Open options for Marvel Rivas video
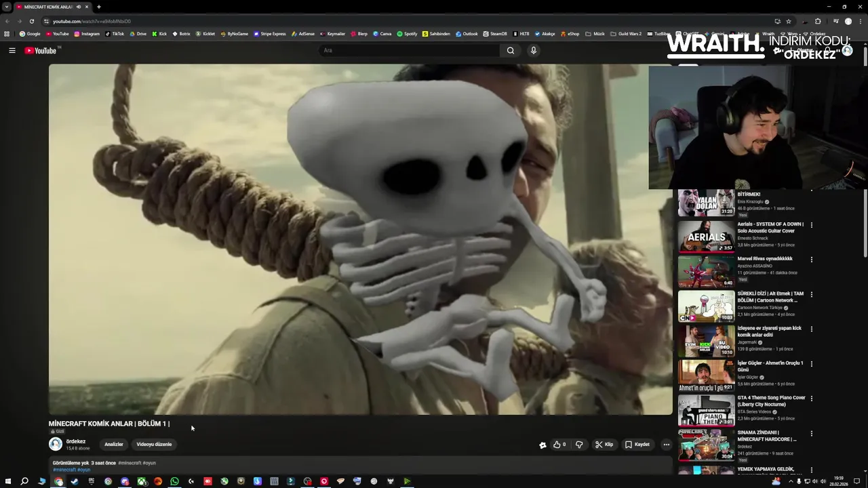The width and height of the screenshot is (868, 488). point(811,260)
